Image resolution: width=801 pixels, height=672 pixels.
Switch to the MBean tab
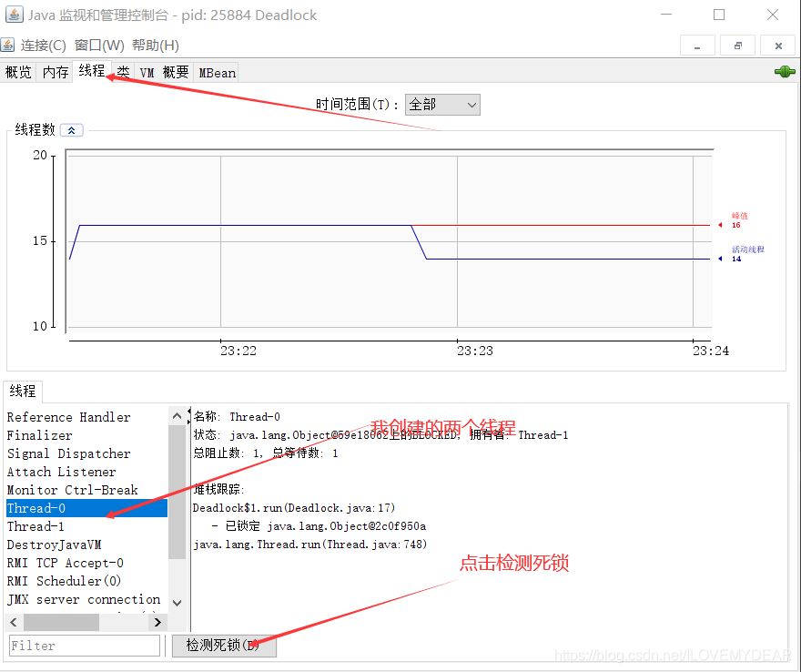pyautogui.click(x=218, y=73)
